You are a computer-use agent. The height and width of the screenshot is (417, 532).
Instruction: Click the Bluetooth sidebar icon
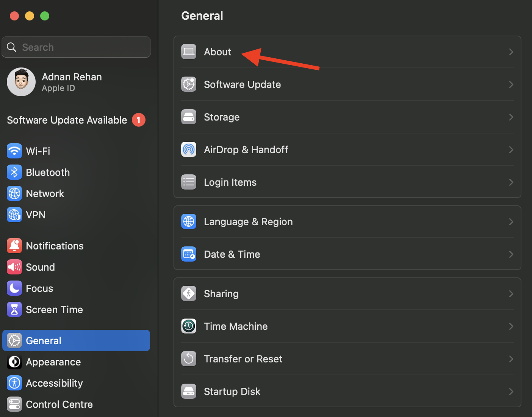(14, 172)
